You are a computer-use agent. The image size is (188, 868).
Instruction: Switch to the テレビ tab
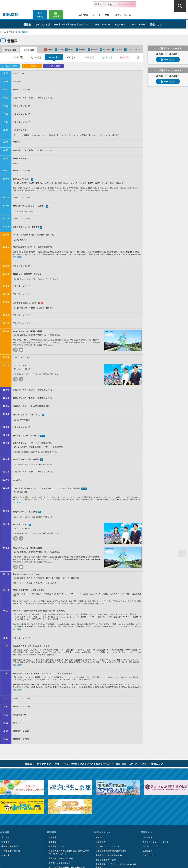point(40,14)
